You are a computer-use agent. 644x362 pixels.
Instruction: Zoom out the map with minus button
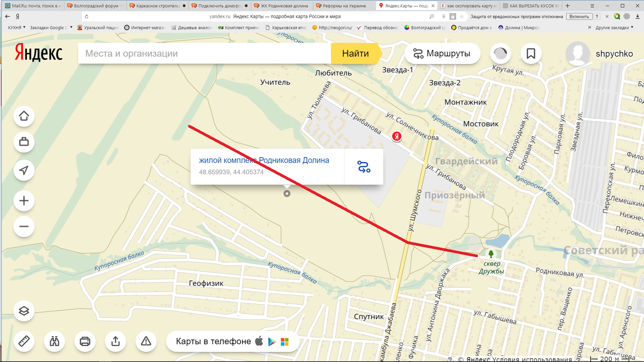tap(24, 227)
